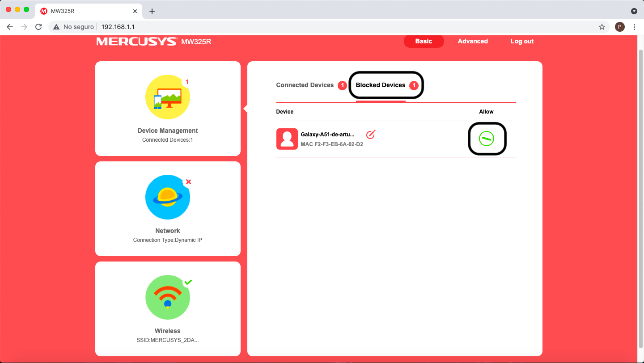The image size is (644, 363).
Task: Click the blocked device avatar icon
Action: pos(287,139)
